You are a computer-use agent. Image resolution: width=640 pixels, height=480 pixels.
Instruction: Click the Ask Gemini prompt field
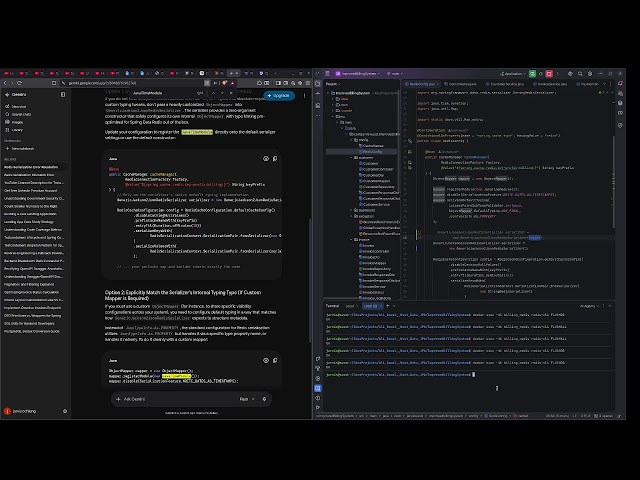(180, 399)
